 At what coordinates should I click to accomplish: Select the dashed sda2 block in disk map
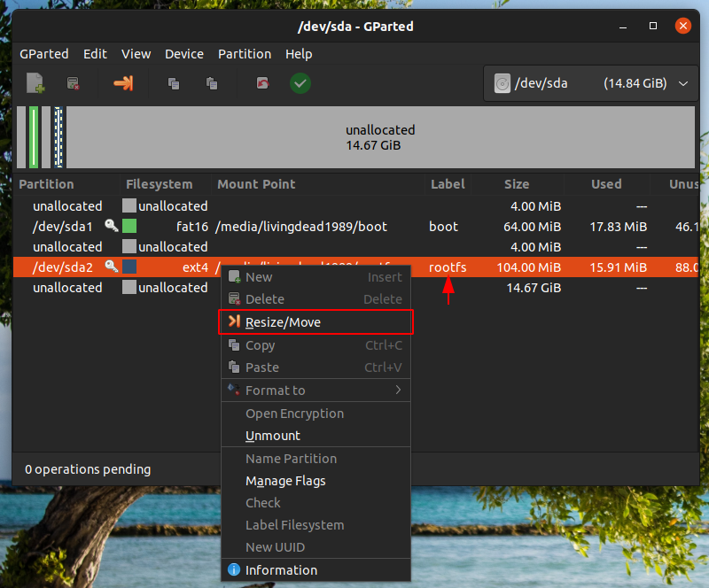click(58, 137)
